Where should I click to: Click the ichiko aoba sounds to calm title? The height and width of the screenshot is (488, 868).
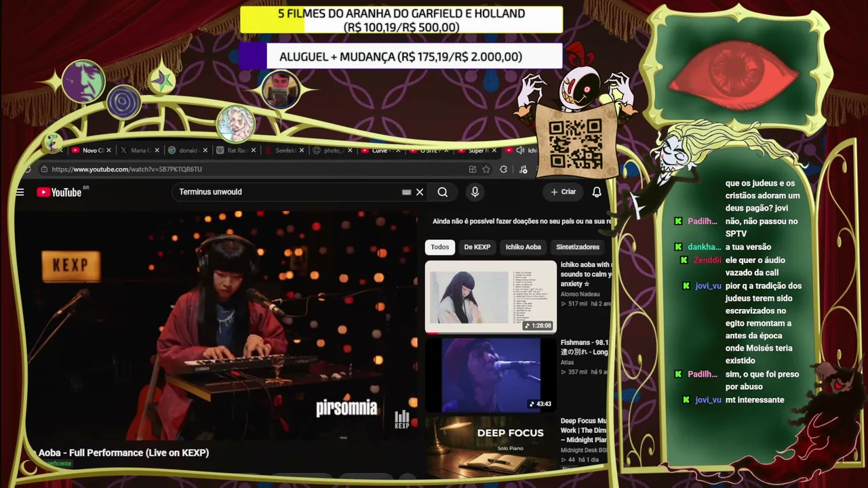[586, 274]
